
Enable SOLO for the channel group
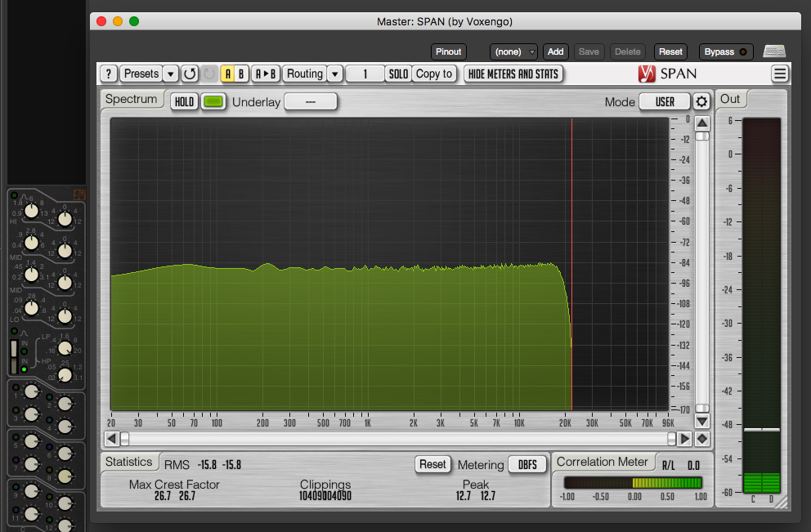click(x=398, y=74)
